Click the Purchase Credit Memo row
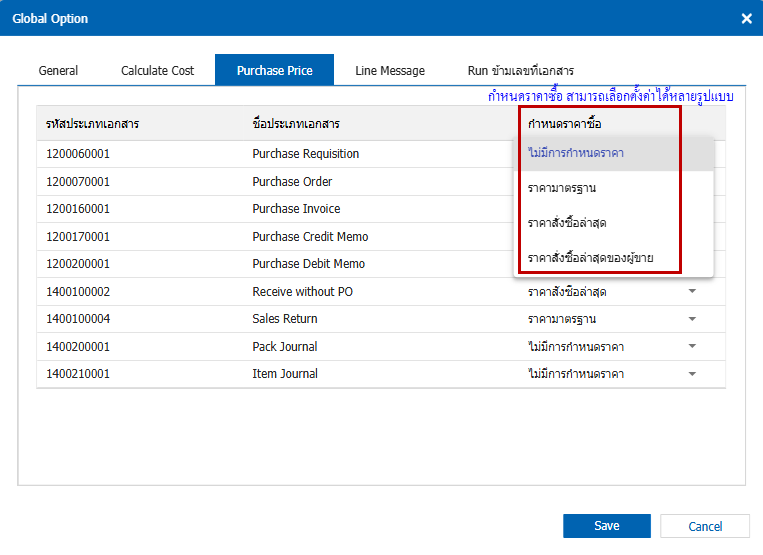 click(x=310, y=237)
